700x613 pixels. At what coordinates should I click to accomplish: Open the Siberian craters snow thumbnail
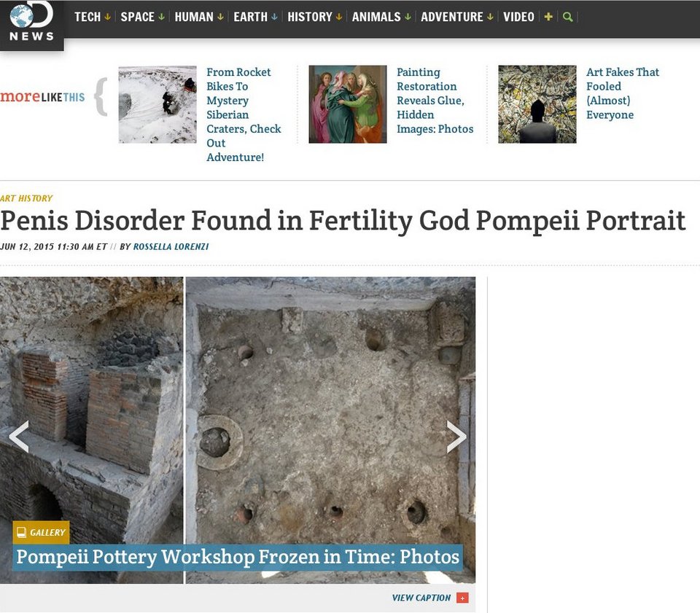coord(157,104)
